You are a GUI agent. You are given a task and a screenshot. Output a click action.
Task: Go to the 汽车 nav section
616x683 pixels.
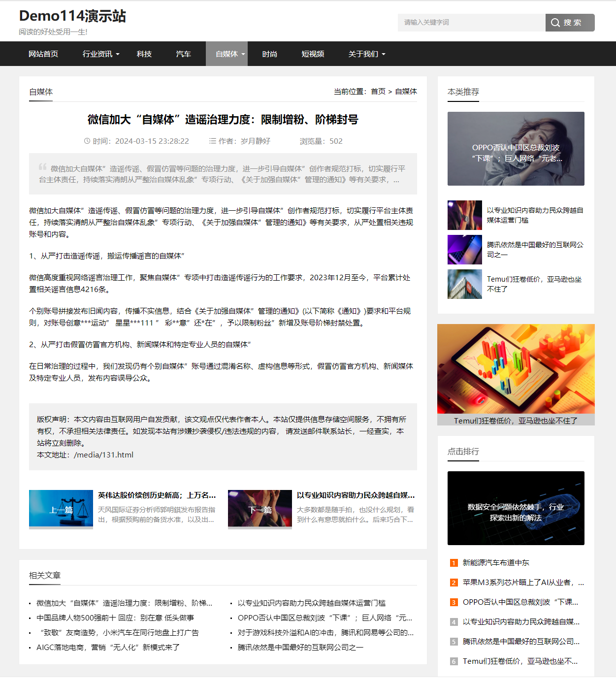pyautogui.click(x=184, y=54)
